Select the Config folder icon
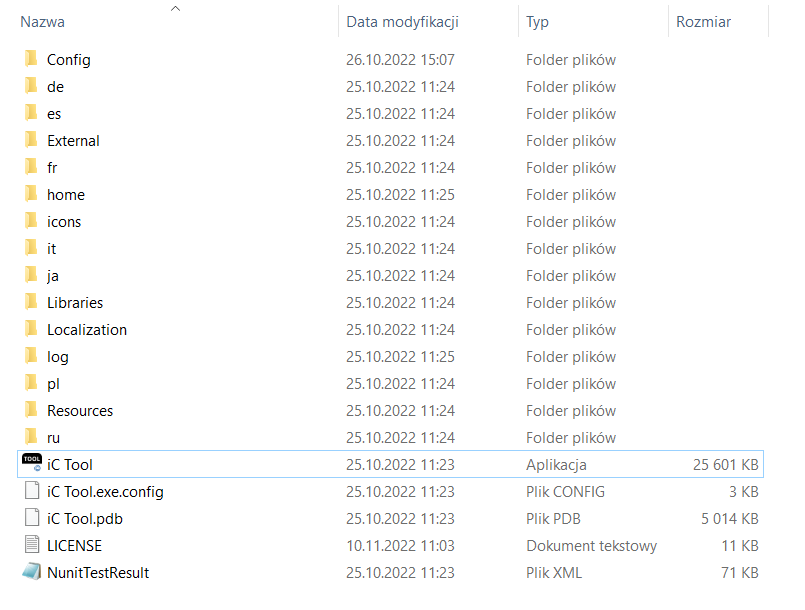This screenshot has width=805, height=610. 31,59
